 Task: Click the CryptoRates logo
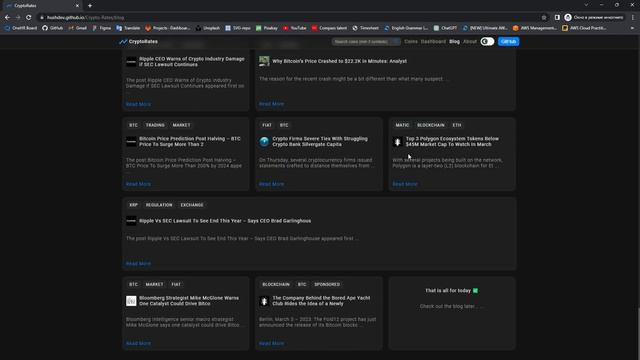click(x=138, y=42)
